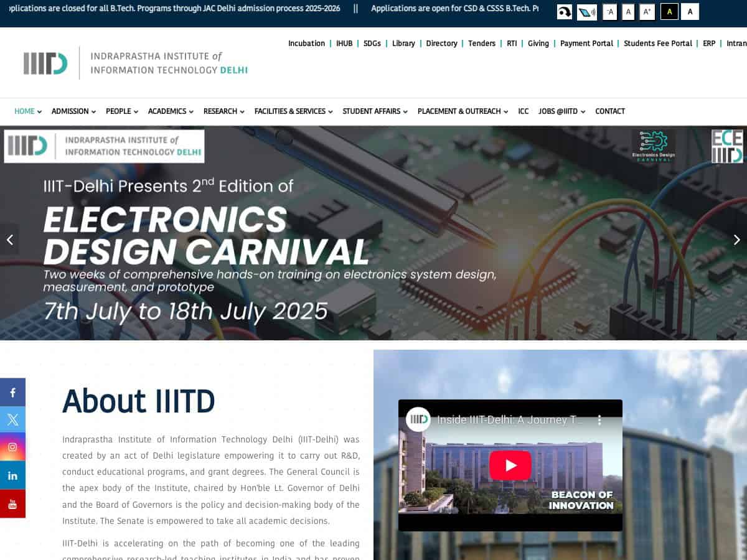Click the video channel avatar icon
Screen dimensions: 747x560
click(x=418, y=419)
